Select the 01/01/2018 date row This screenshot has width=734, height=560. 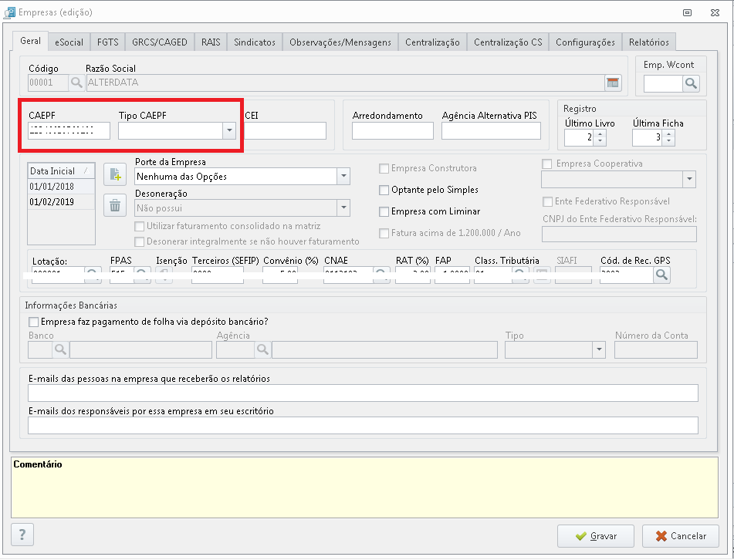coord(61,186)
